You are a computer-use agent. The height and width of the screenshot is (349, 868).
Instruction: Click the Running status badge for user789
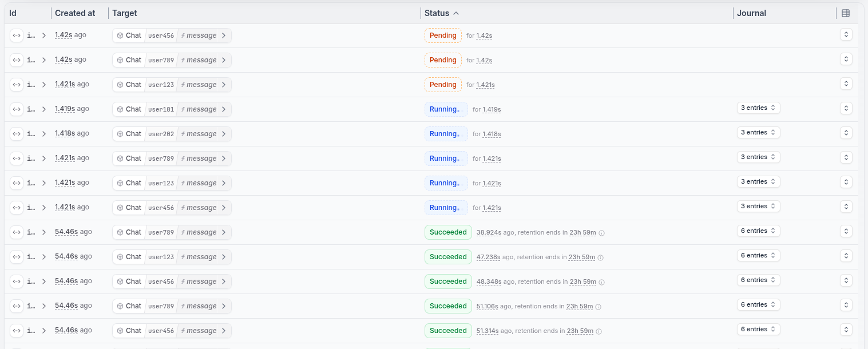pyautogui.click(x=446, y=158)
